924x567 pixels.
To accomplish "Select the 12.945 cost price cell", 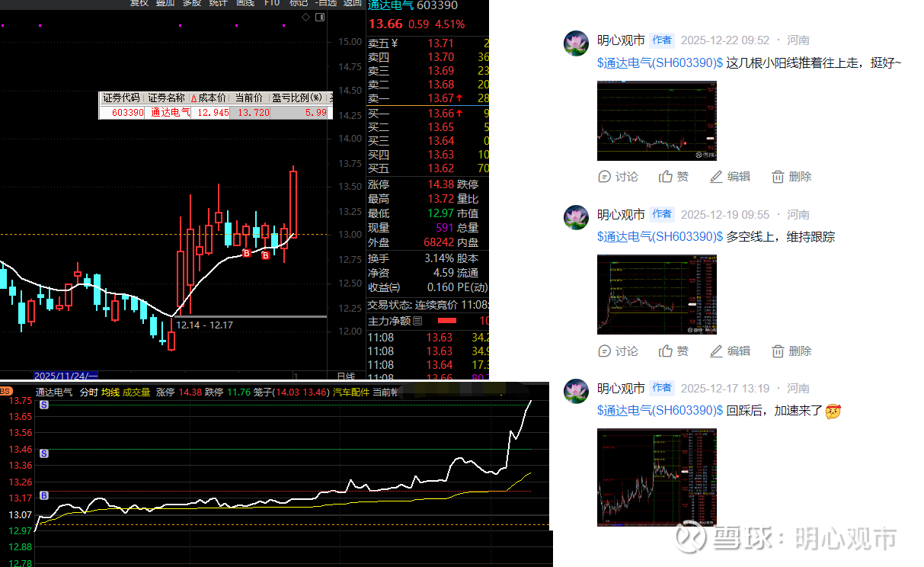I will pyautogui.click(x=209, y=112).
